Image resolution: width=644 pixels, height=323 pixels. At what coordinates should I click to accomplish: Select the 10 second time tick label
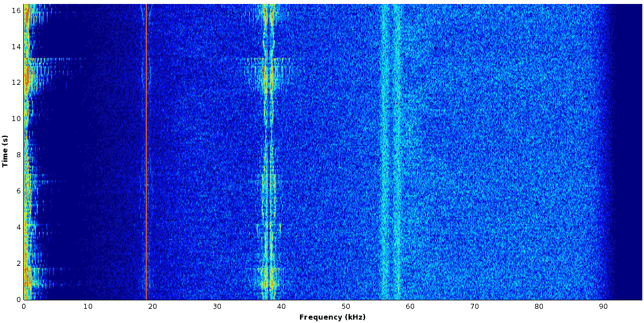(x=17, y=119)
